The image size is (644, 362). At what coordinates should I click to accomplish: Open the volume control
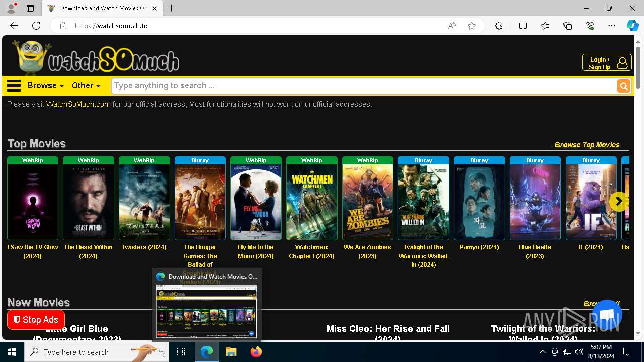click(579, 352)
